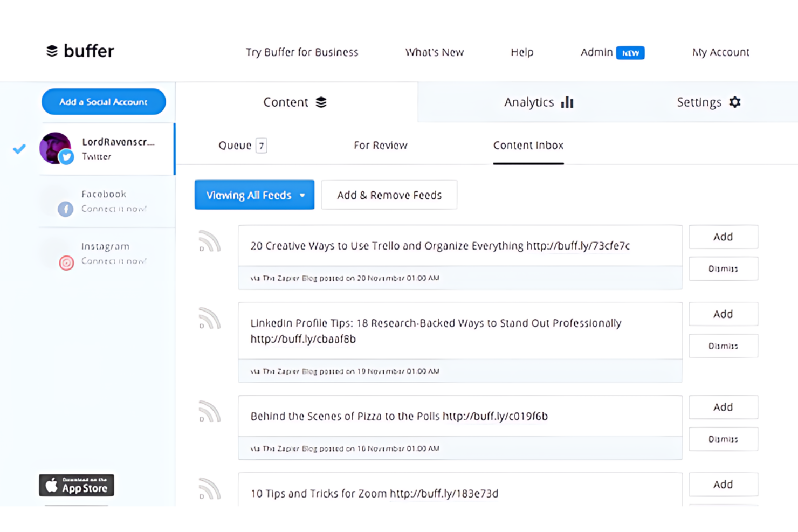Click the Instagram connect icon
Viewport: 798px width, 532px height.
pyautogui.click(x=66, y=262)
